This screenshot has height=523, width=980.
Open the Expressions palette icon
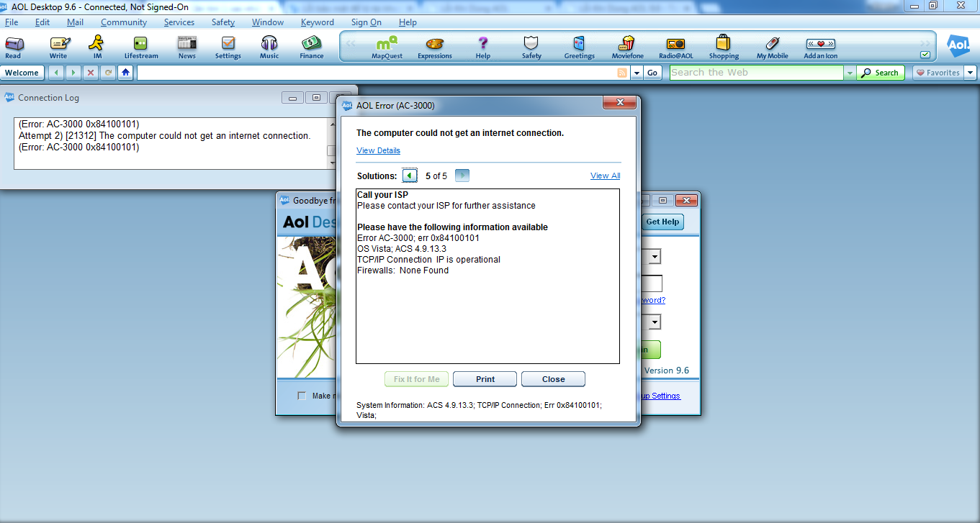[435, 47]
